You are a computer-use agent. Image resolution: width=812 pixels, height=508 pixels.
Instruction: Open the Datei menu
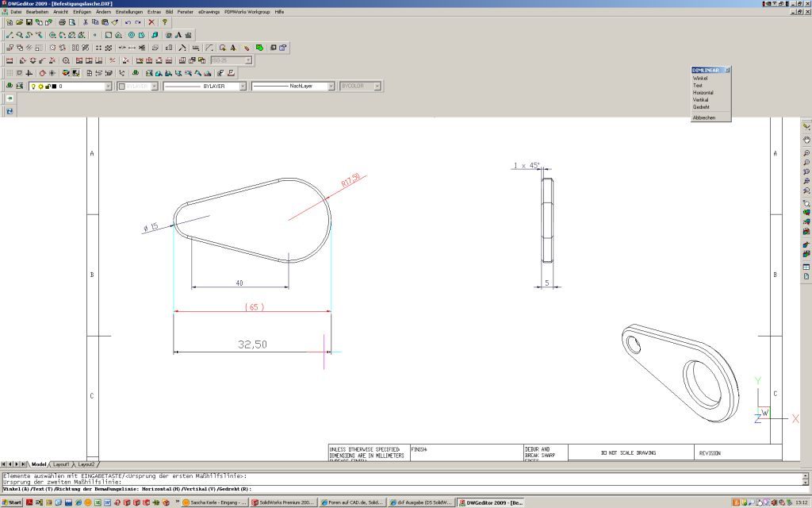pos(16,11)
